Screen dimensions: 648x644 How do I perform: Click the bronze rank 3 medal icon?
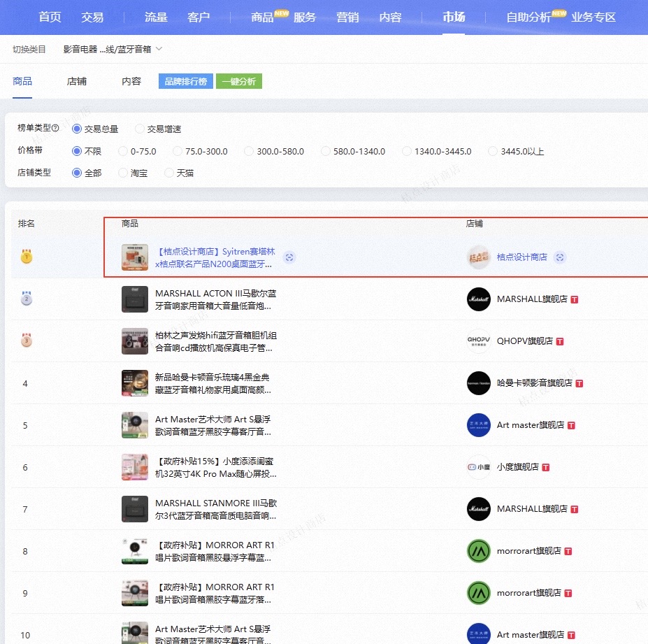(27, 341)
